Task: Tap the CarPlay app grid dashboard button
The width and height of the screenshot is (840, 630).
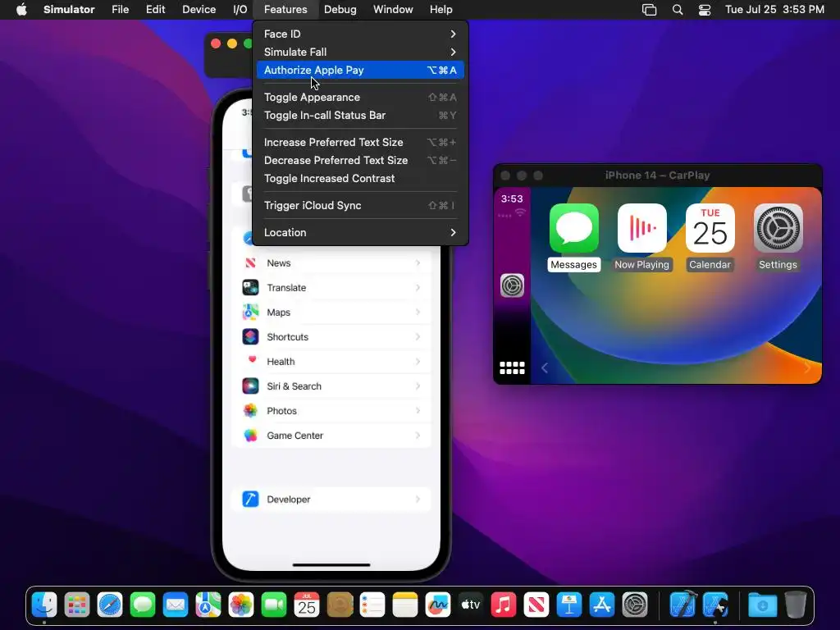Action: pyautogui.click(x=512, y=368)
